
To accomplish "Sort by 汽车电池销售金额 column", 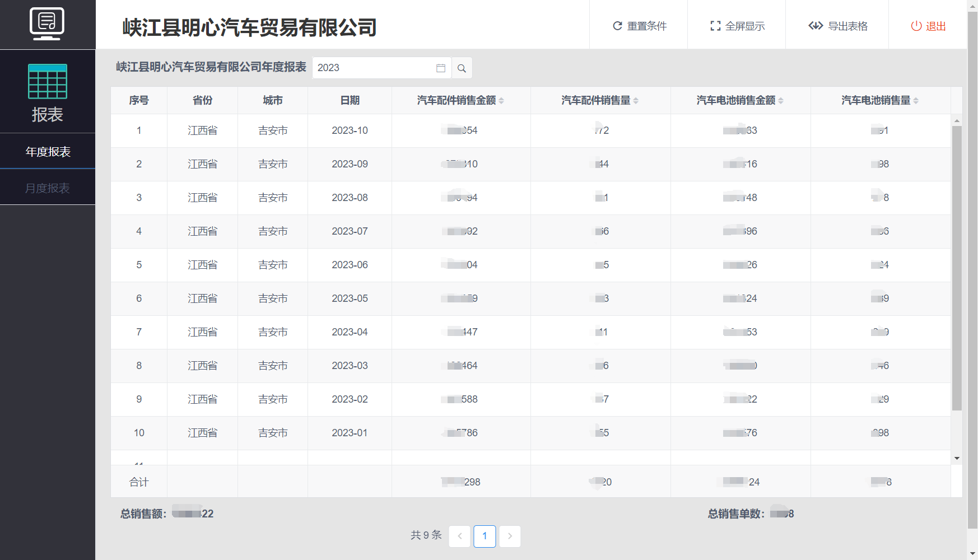I will [x=781, y=101].
